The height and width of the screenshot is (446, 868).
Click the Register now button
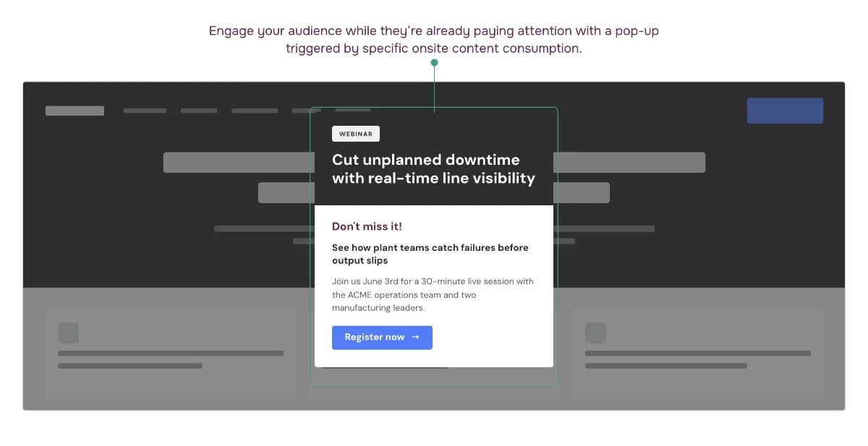coord(382,338)
